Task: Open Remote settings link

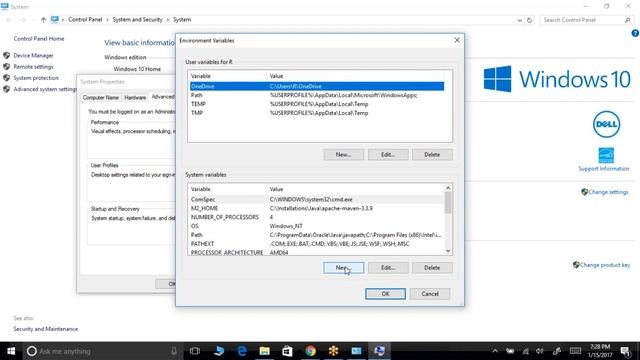Action: tap(33, 67)
